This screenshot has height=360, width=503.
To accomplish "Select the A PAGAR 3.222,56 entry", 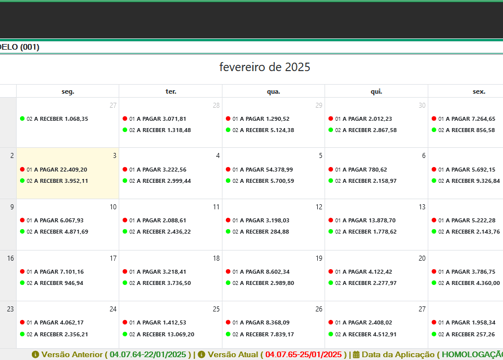I will click(x=155, y=169).
